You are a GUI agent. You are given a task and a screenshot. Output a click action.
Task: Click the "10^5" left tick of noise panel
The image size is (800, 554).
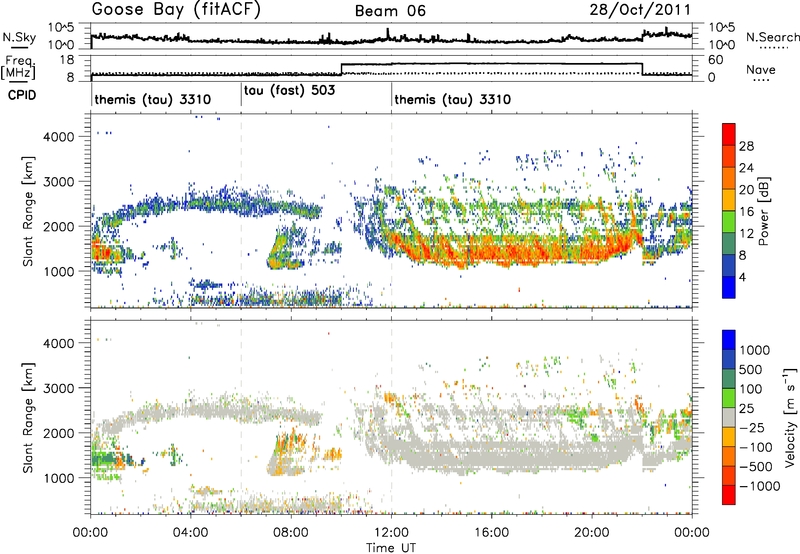[61, 27]
